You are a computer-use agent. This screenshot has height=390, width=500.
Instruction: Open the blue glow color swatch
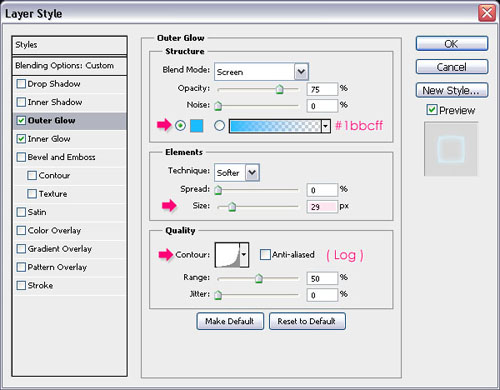click(197, 126)
